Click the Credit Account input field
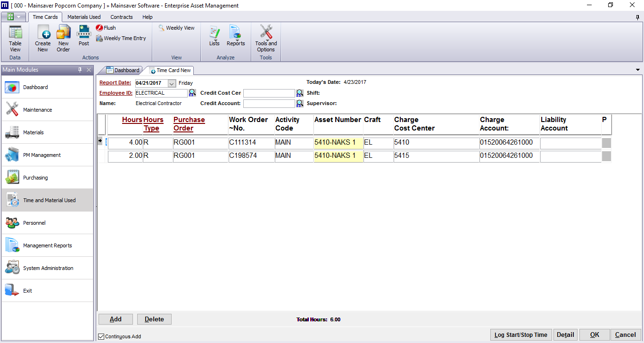Viewport: 644px width, 343px height. tap(269, 104)
